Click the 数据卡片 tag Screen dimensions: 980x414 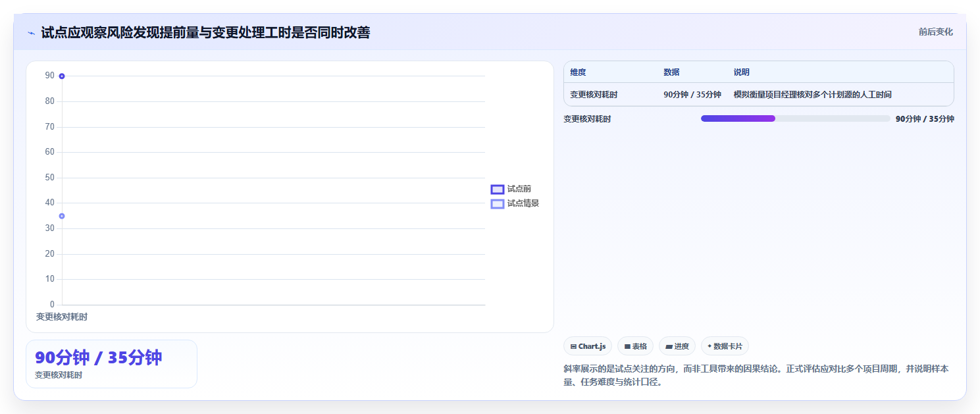coord(725,346)
